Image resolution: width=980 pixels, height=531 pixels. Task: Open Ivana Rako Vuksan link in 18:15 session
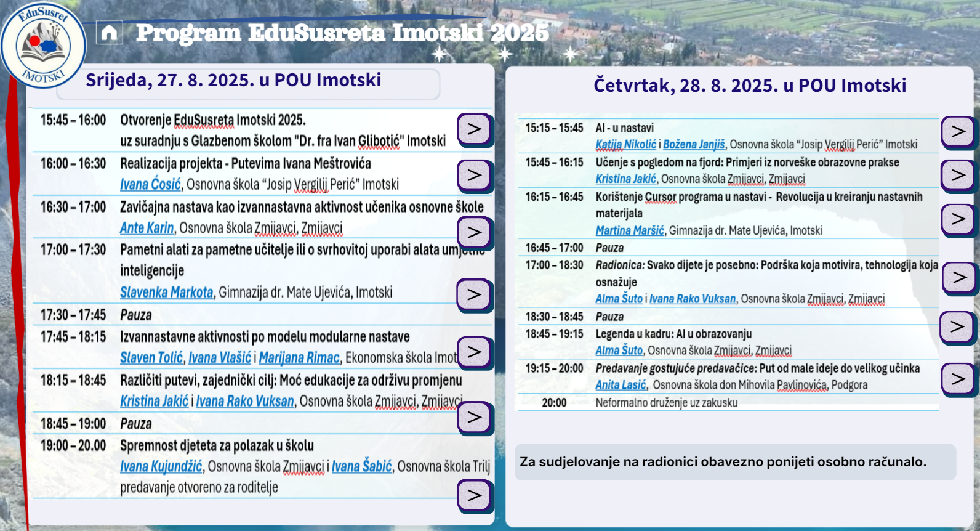point(245,401)
